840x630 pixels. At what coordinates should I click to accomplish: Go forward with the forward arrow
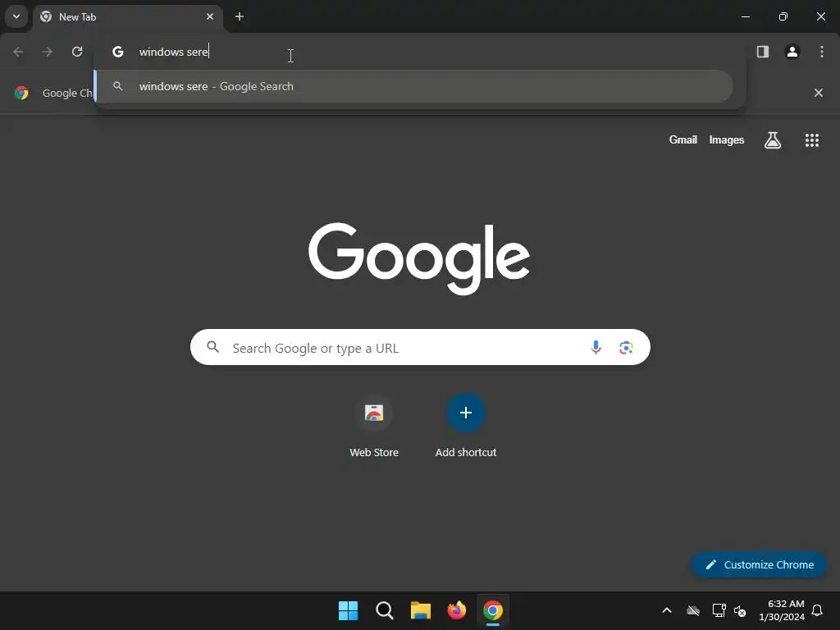(x=48, y=52)
